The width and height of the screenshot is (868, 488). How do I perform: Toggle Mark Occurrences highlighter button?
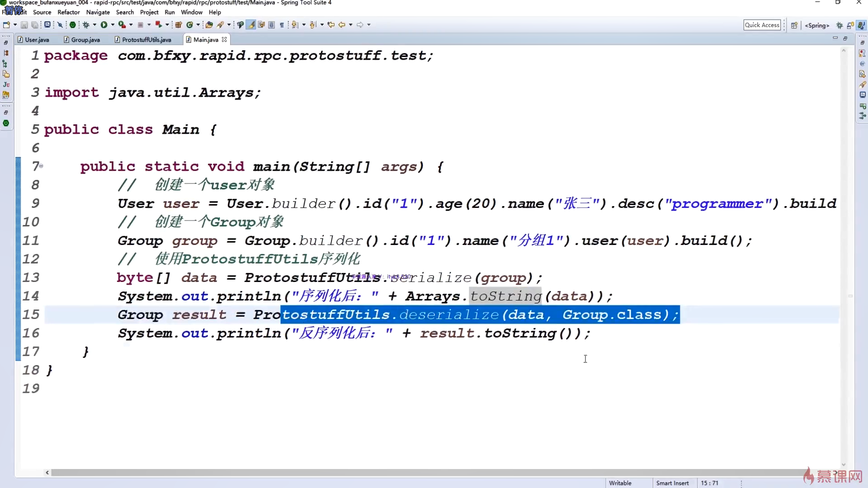point(251,25)
